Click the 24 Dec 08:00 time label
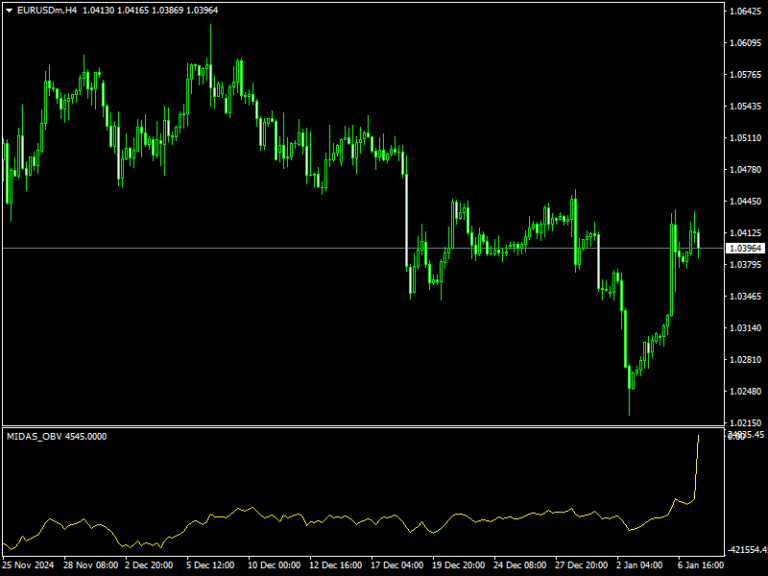 click(x=520, y=565)
